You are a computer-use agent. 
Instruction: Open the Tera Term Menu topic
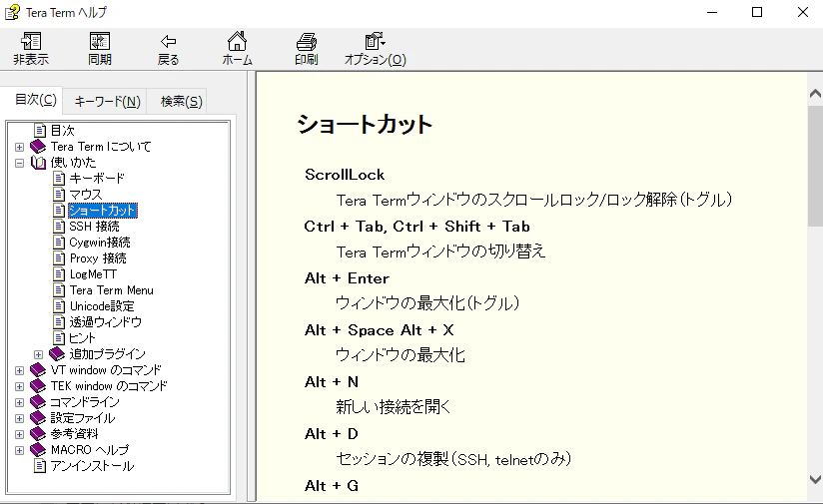click(111, 290)
